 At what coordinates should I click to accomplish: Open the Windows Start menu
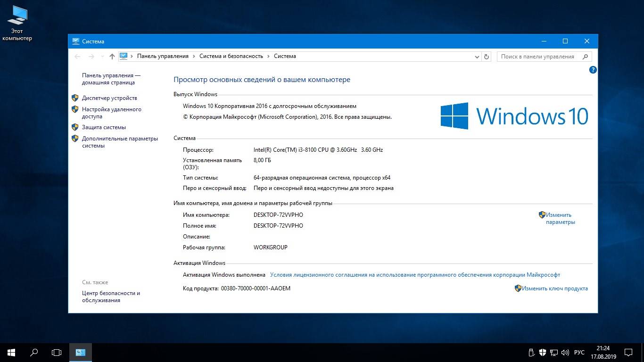point(11,353)
